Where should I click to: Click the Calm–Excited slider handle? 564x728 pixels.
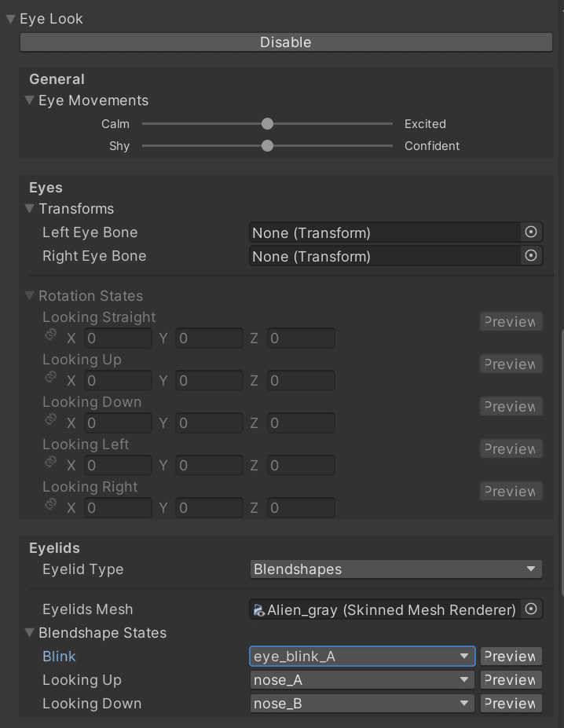click(267, 124)
